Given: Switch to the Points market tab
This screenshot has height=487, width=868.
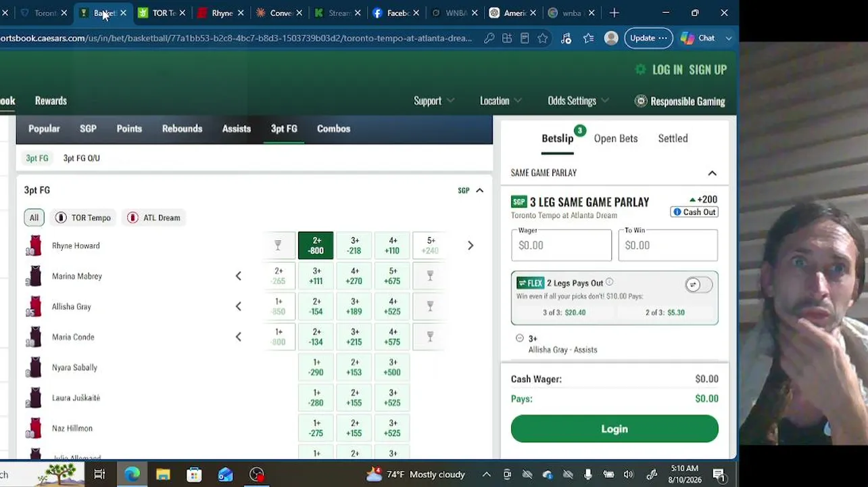Looking at the screenshot, I should click(x=129, y=129).
